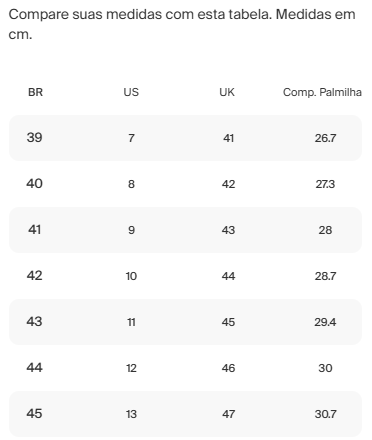372x440 pixels.
Task: Click UK size 46 value
Action: pyautogui.click(x=228, y=368)
